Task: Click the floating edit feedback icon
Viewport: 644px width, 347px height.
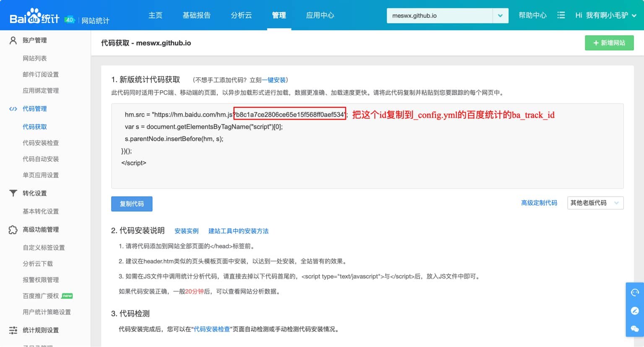Action: (635, 310)
